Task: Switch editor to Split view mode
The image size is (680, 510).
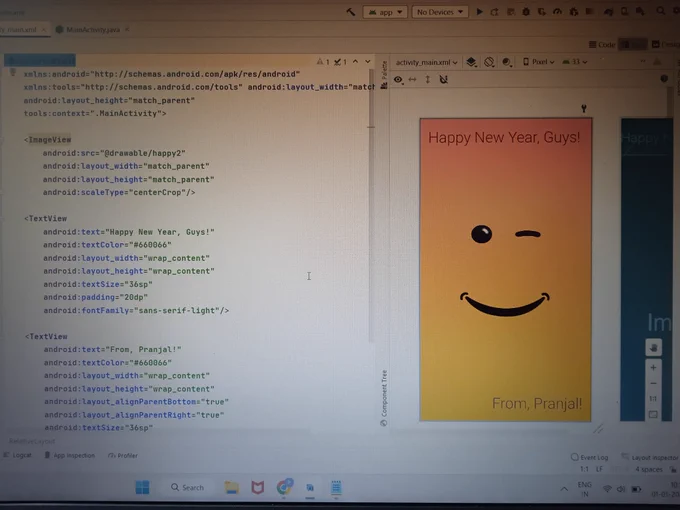Action: pyautogui.click(x=632, y=44)
